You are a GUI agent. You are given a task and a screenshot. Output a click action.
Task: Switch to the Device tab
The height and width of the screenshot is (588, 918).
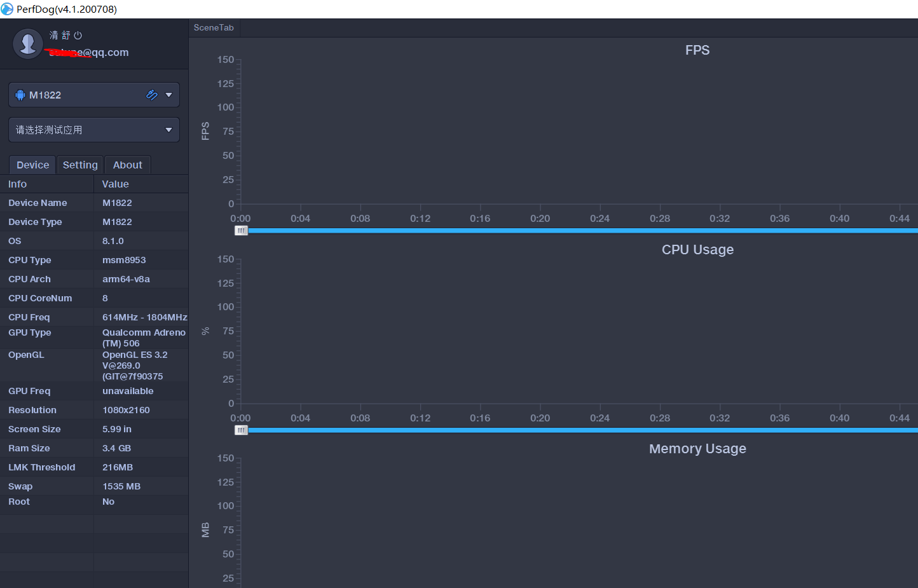(x=32, y=165)
